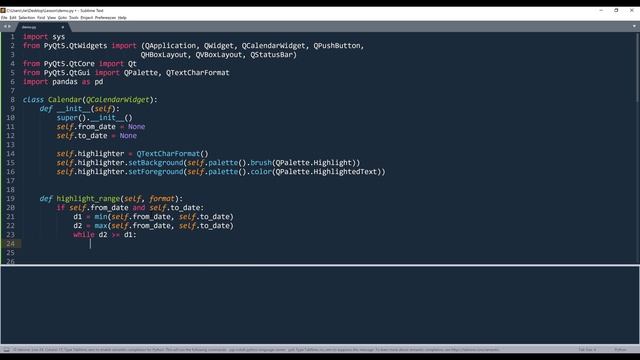
Task: Open the File menu
Action: pyautogui.click(x=4, y=18)
